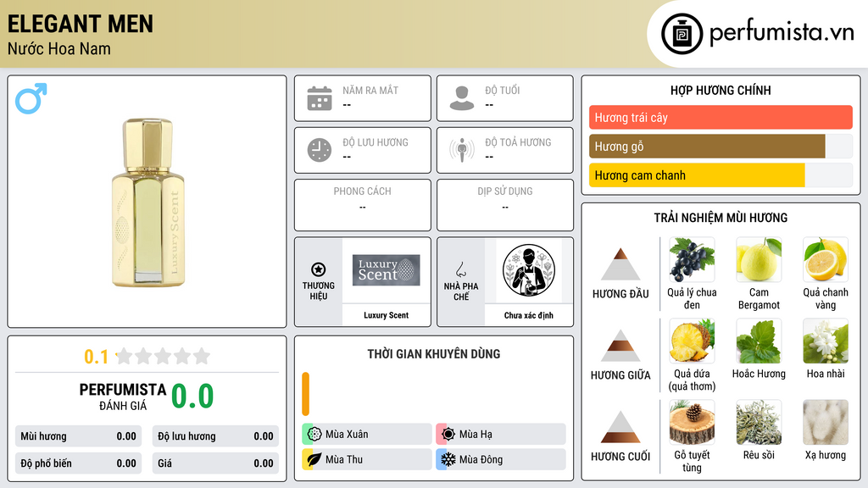The image size is (868, 488).
Task: Click the perfumista.vn bottle logo
Action: point(682,34)
